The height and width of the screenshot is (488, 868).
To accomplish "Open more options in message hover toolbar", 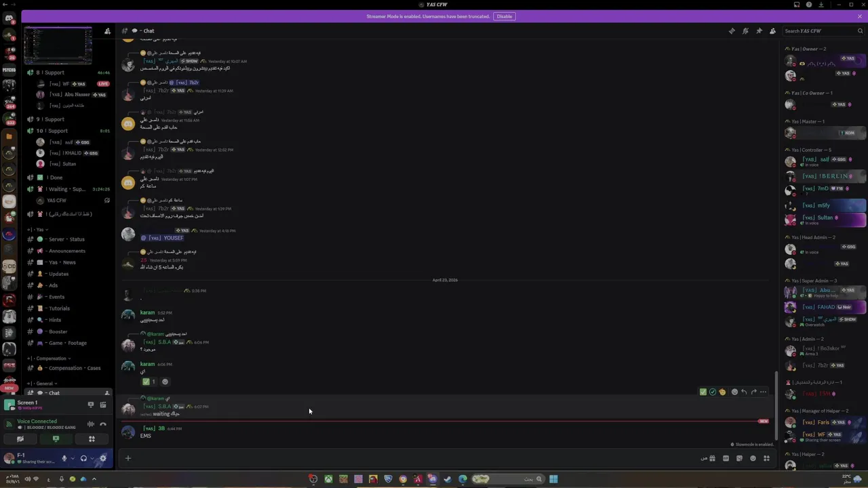I will 763,392.
